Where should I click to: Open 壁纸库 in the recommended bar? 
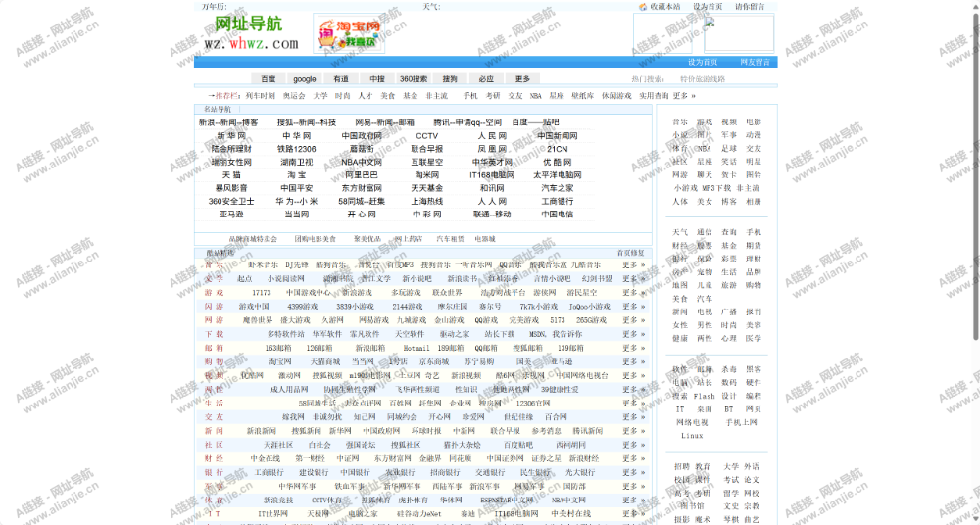[582, 96]
